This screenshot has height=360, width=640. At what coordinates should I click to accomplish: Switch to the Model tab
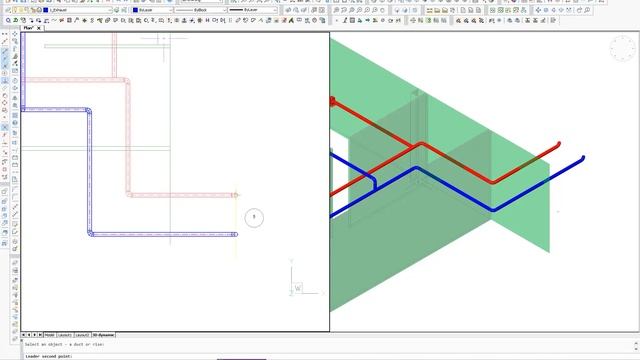click(x=49, y=335)
